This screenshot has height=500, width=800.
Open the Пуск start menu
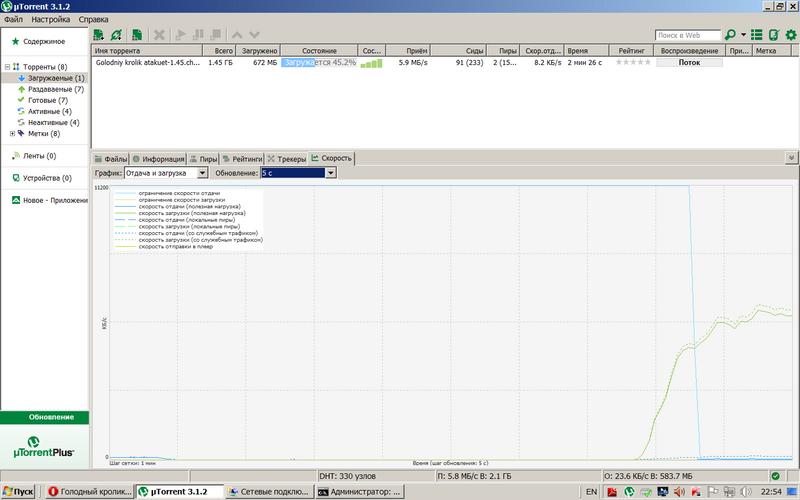[18, 492]
